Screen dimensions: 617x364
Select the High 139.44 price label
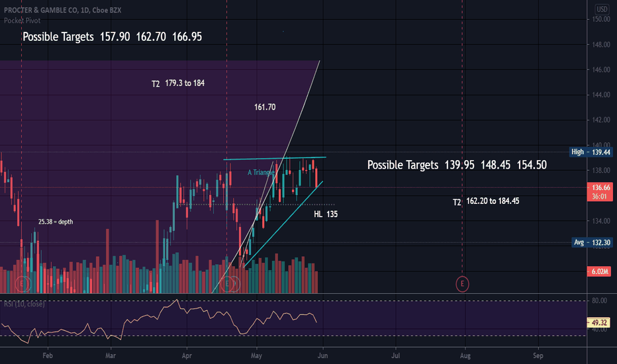point(591,152)
